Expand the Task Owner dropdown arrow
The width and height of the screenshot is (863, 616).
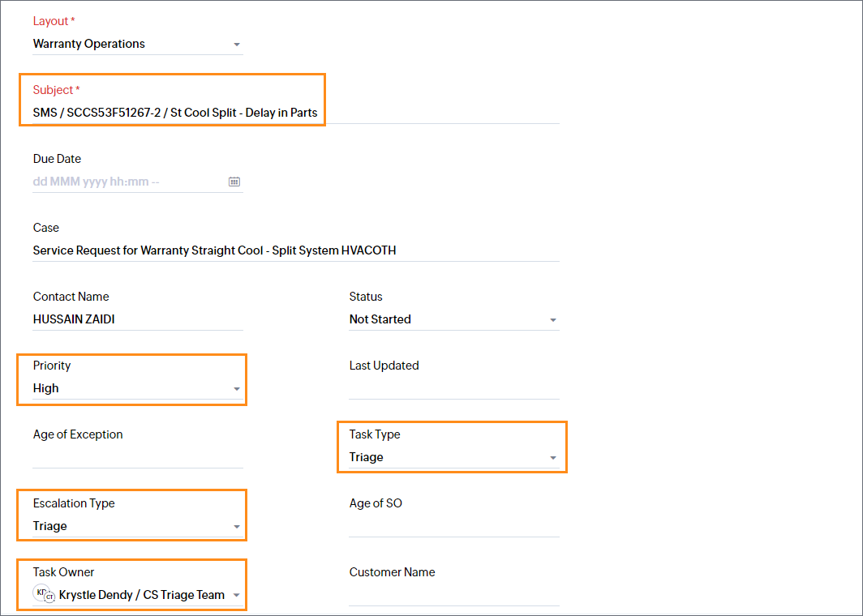pos(237,596)
